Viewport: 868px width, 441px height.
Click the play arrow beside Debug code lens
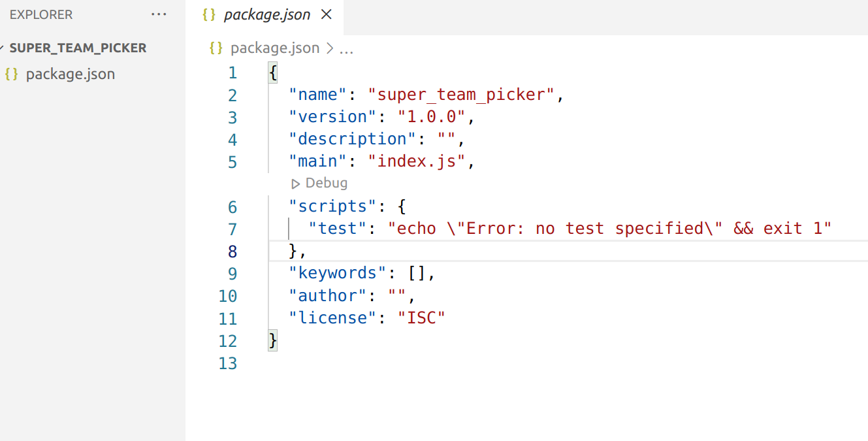[297, 184]
